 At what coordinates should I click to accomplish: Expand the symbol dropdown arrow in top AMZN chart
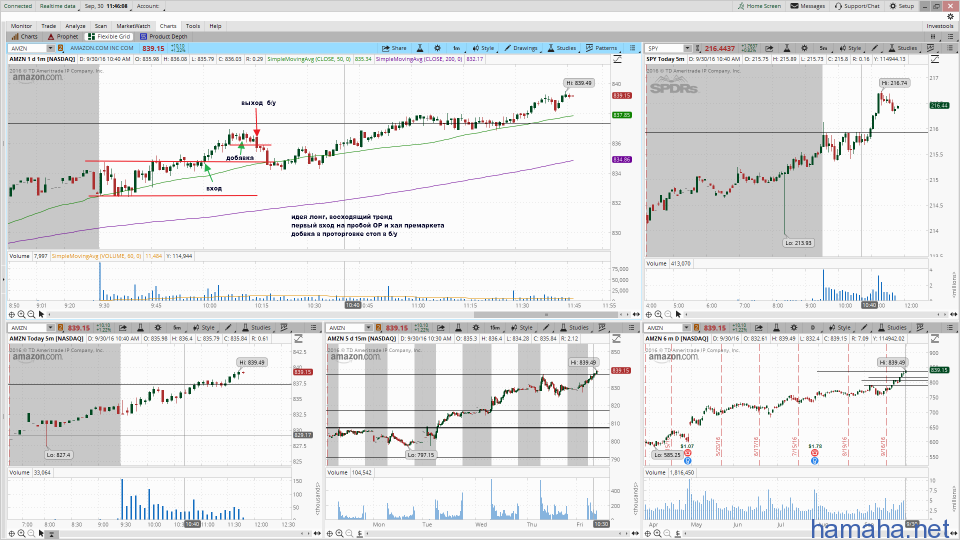click(50, 48)
